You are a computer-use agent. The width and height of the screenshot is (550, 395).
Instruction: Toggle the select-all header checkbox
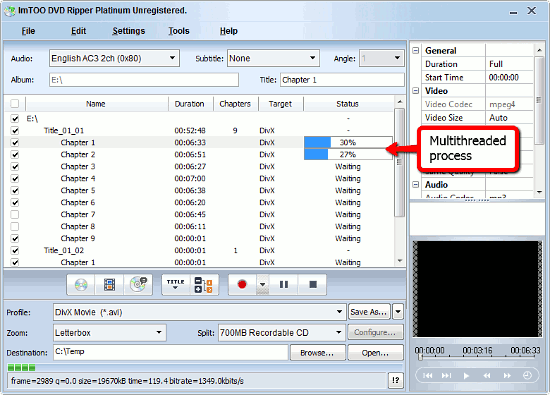coord(15,104)
